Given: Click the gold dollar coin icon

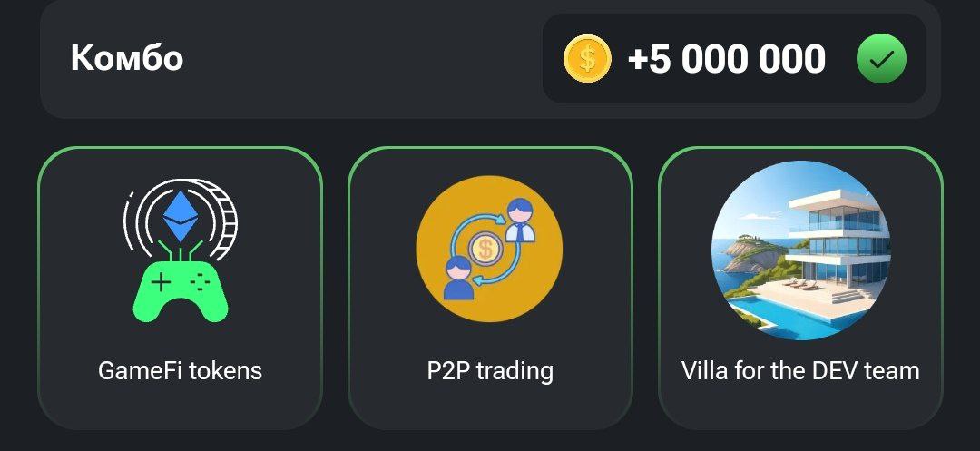Looking at the screenshot, I should 587,58.
